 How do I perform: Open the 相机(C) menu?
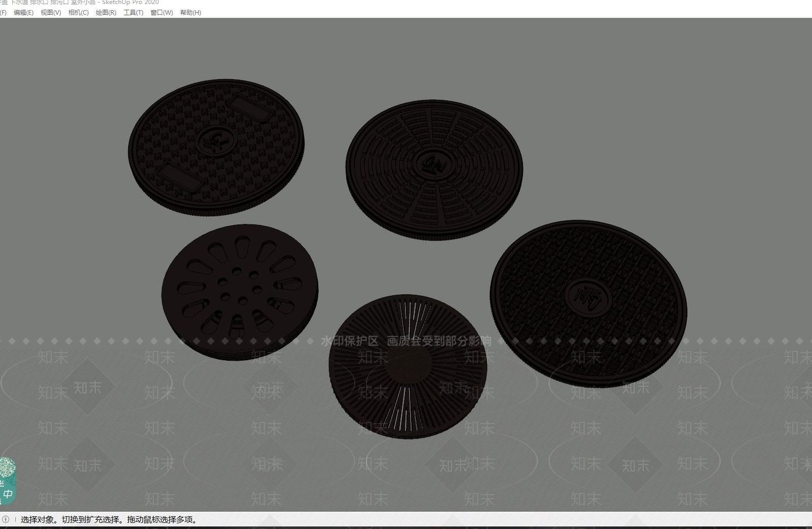click(78, 13)
